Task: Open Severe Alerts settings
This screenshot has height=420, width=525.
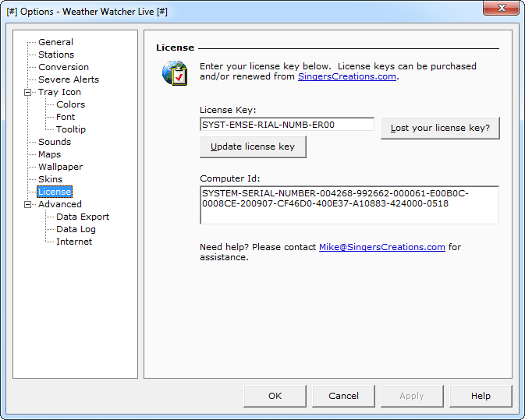Action: (69, 79)
